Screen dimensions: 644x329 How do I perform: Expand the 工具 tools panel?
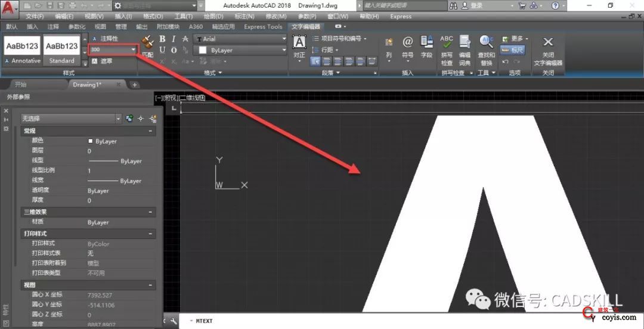click(x=487, y=73)
